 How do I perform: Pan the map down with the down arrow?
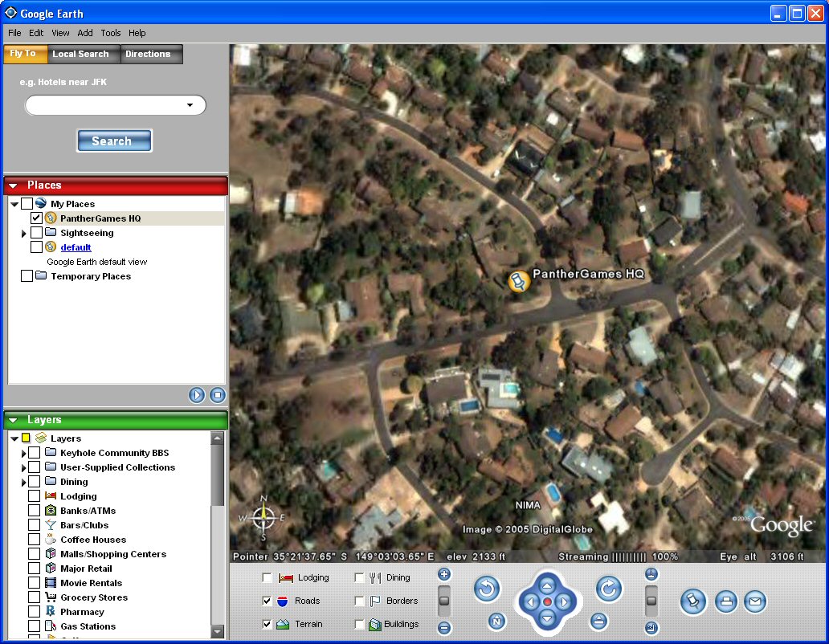click(547, 618)
